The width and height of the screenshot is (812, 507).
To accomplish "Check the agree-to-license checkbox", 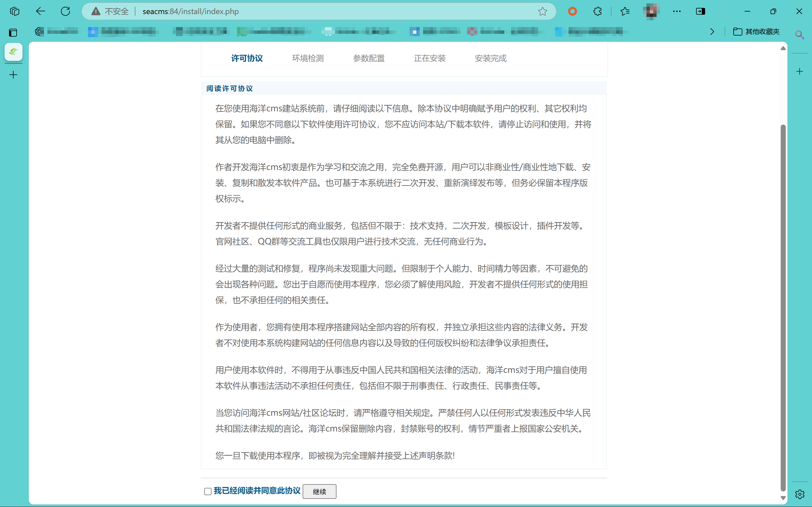I will [208, 491].
